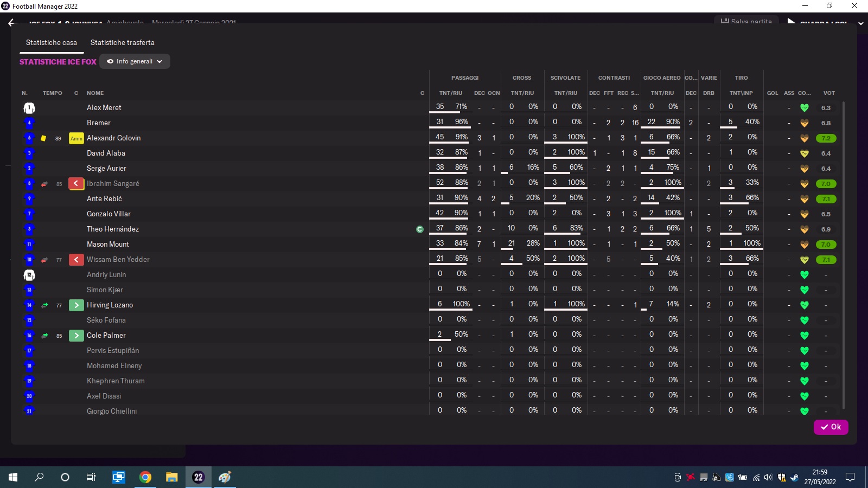The image size is (868, 488).
Task: Open Google Chrome from the taskbar
Action: [x=145, y=477]
